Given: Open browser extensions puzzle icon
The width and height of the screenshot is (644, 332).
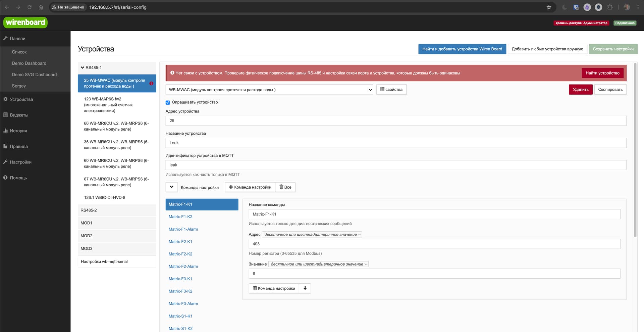Looking at the screenshot, I should click(x=610, y=7).
